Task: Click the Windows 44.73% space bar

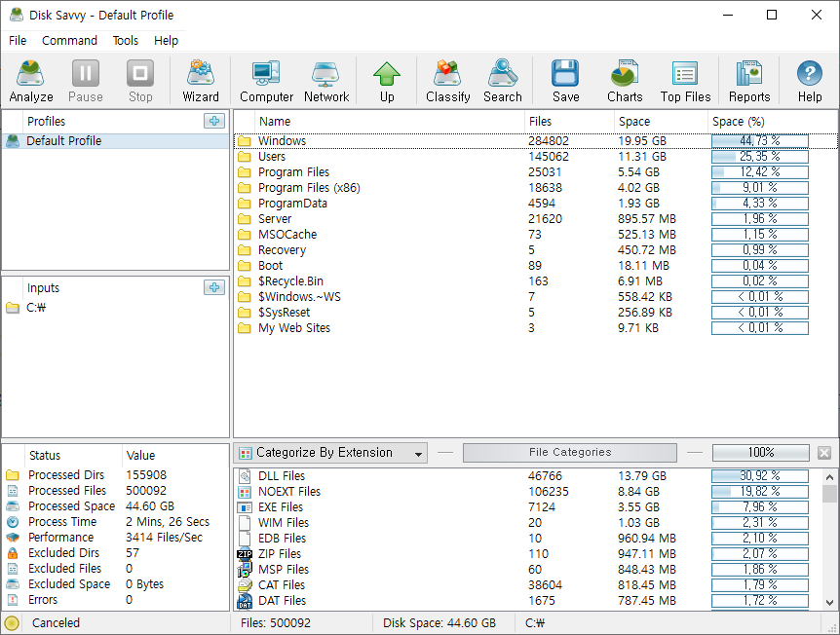Action: click(x=760, y=141)
